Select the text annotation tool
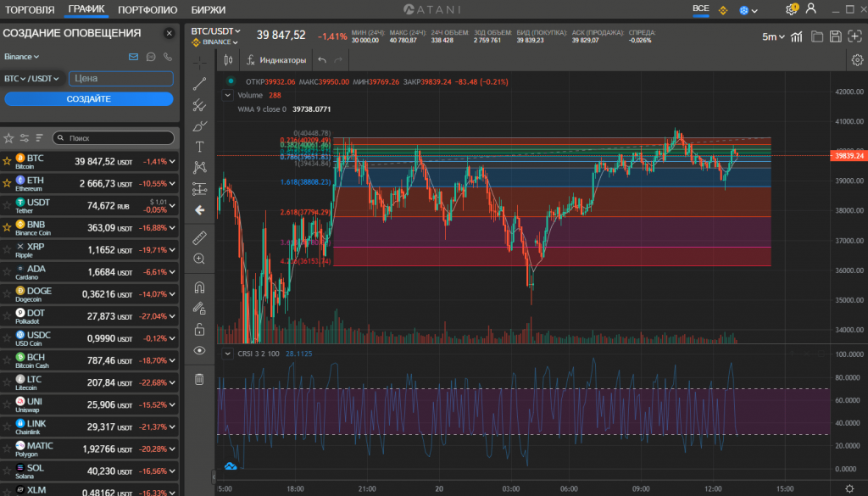 [x=199, y=147]
